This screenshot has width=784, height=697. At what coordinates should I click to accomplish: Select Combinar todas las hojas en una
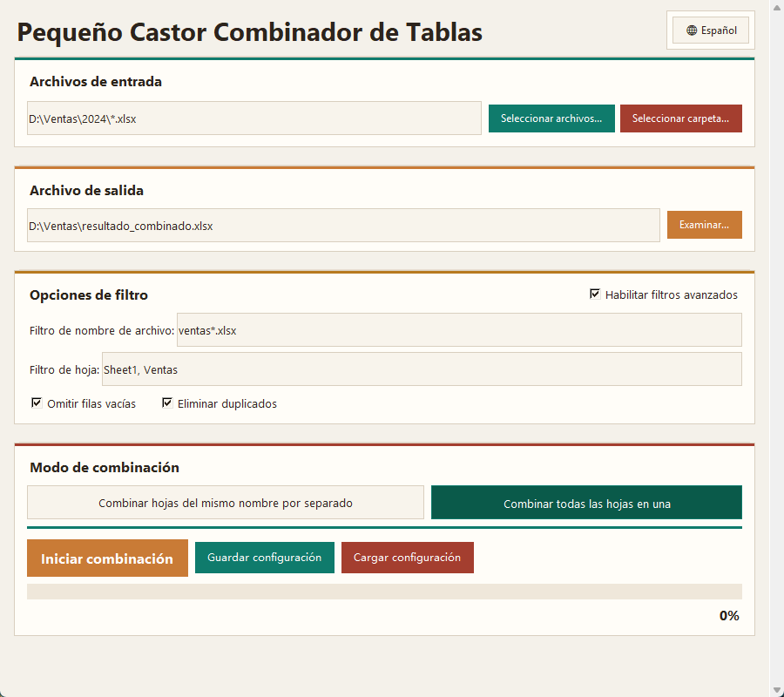[x=586, y=503]
